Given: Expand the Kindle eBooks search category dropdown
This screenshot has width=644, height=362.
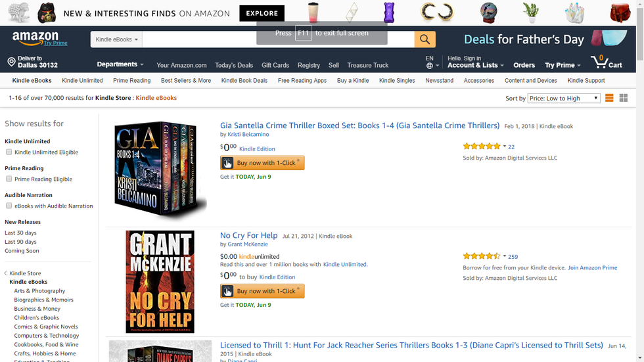Looking at the screenshot, I should 117,39.
